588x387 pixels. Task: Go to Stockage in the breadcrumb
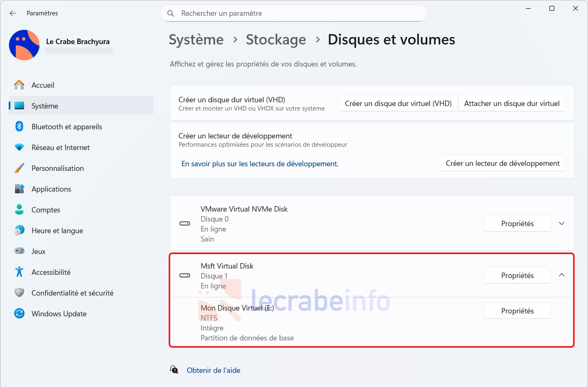click(276, 39)
